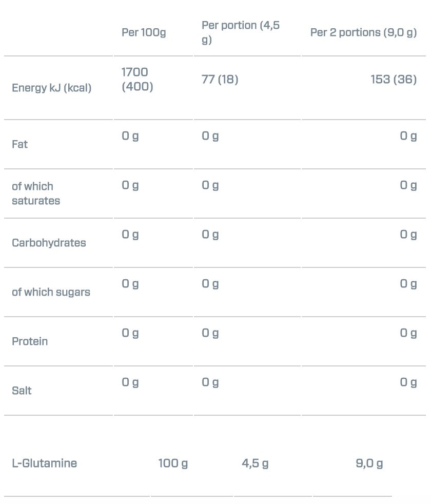Select the 'Salt' row label

click(22, 391)
